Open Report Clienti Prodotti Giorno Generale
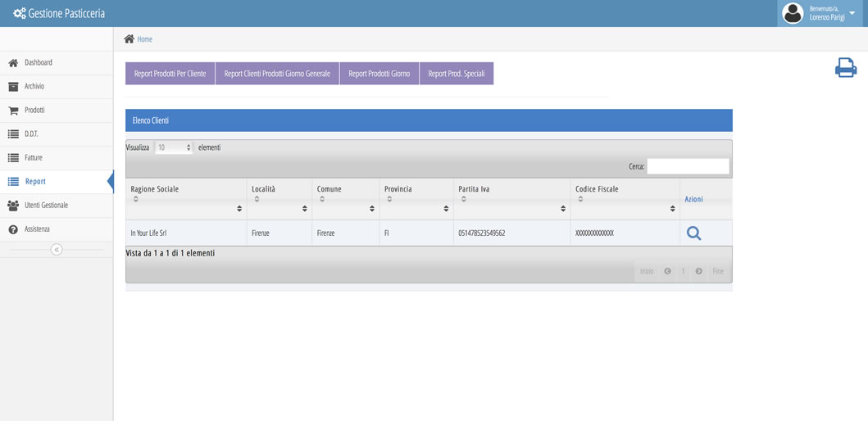Viewport: 868px width, 421px height. 277,74
